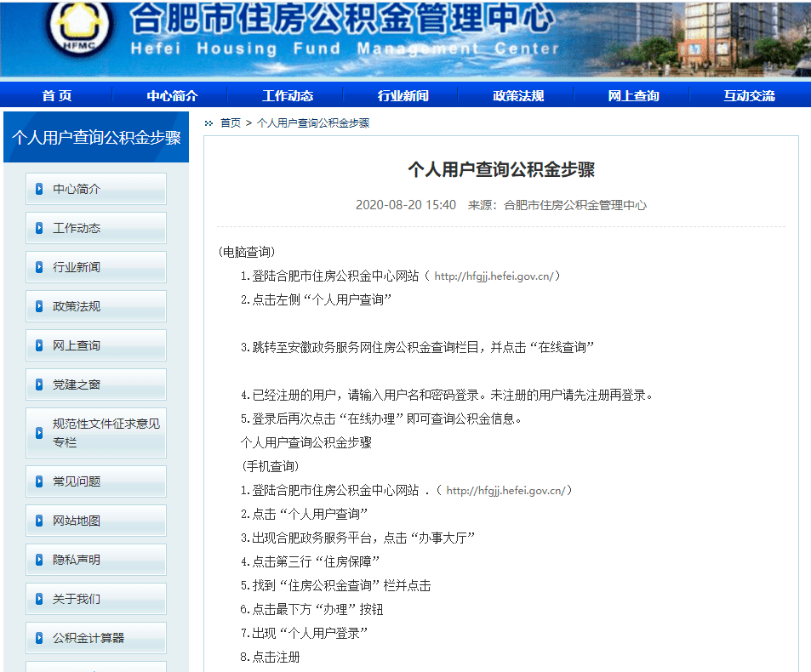811x672 pixels.
Task: Click arrow icon beside 公积金计算器 sidebar item
Action: 39,638
